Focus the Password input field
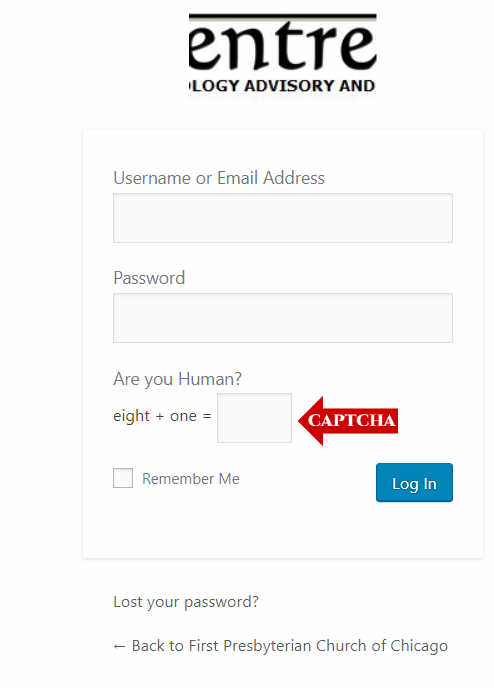Image resolution: width=494 pixels, height=688 pixels. pos(283,318)
